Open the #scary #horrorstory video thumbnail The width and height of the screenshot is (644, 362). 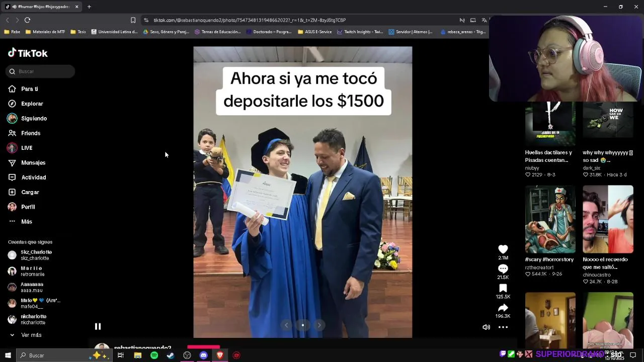click(x=550, y=219)
